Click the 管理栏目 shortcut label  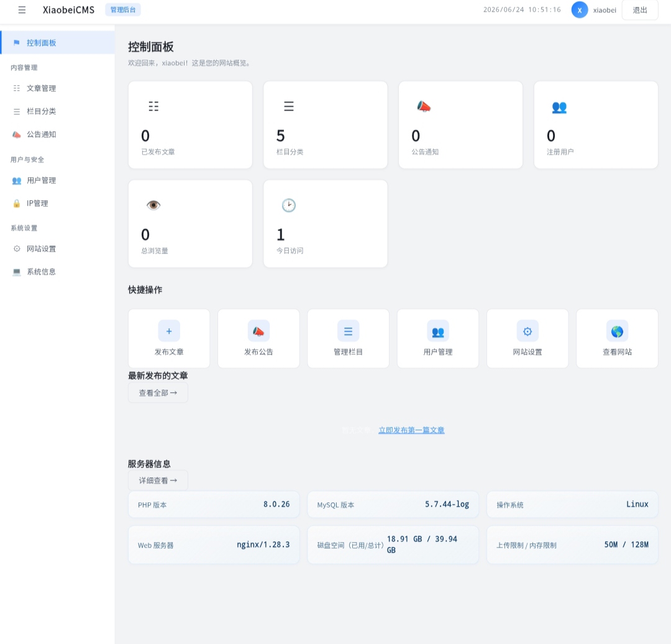(349, 352)
